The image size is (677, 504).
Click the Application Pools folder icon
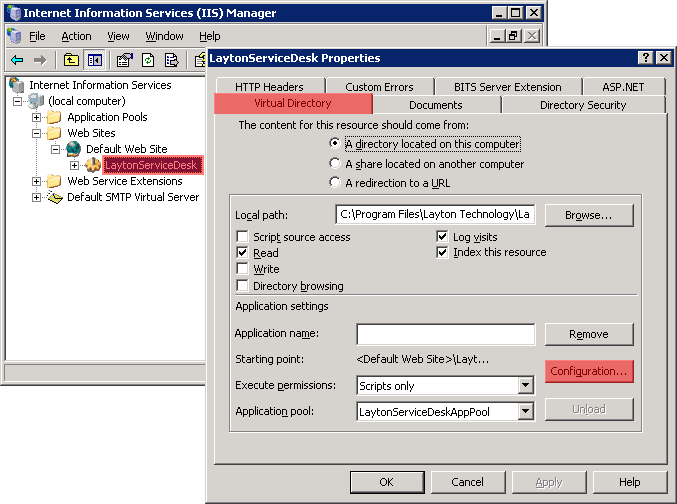pyautogui.click(x=54, y=117)
